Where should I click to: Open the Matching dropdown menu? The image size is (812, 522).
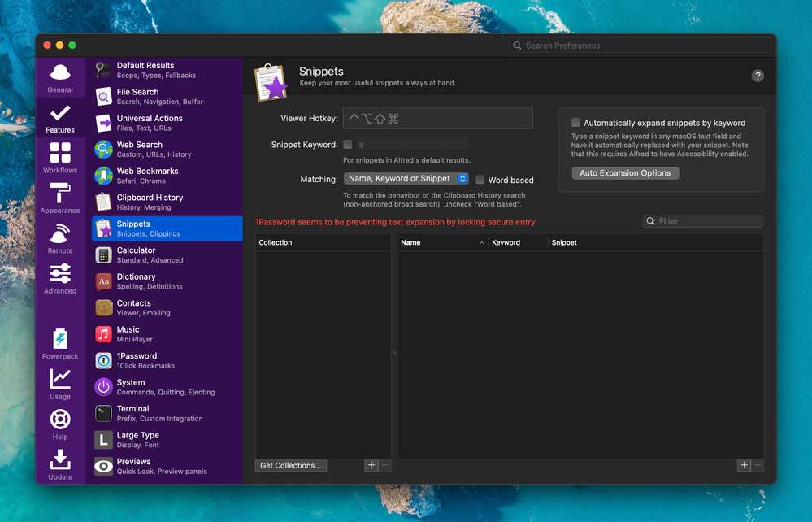pos(406,179)
